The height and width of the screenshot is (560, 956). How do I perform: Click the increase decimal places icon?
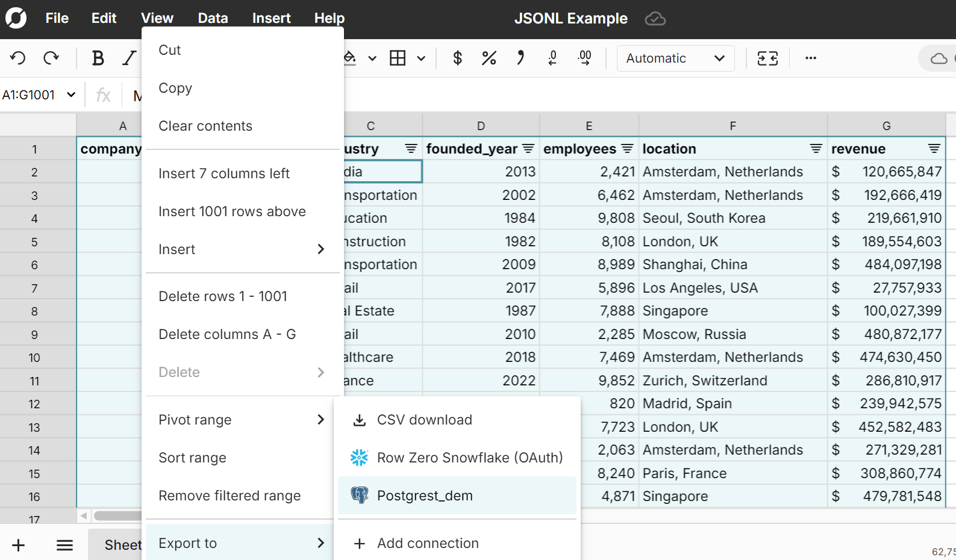(584, 58)
